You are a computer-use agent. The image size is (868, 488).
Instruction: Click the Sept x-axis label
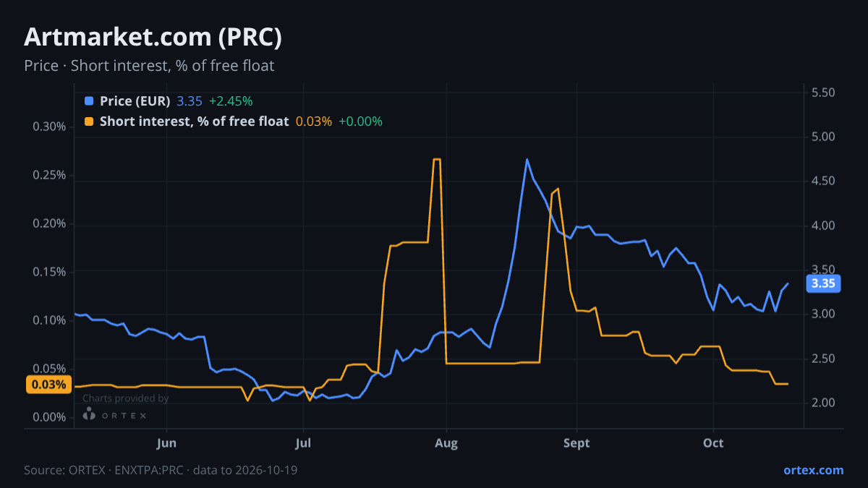[x=576, y=443]
